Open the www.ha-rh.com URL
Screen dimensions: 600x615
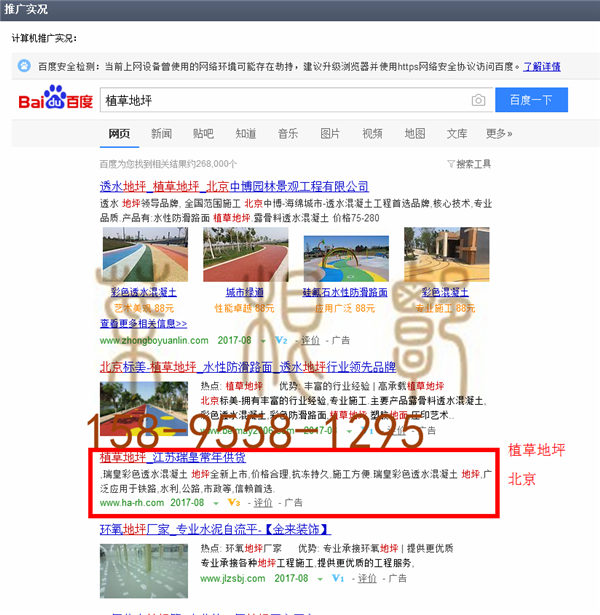click(x=132, y=503)
